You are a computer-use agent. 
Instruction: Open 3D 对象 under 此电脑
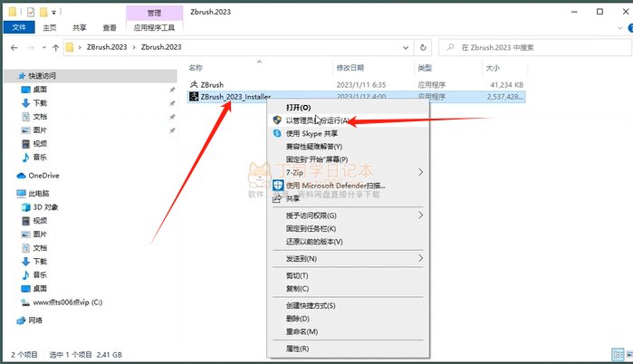(x=45, y=207)
